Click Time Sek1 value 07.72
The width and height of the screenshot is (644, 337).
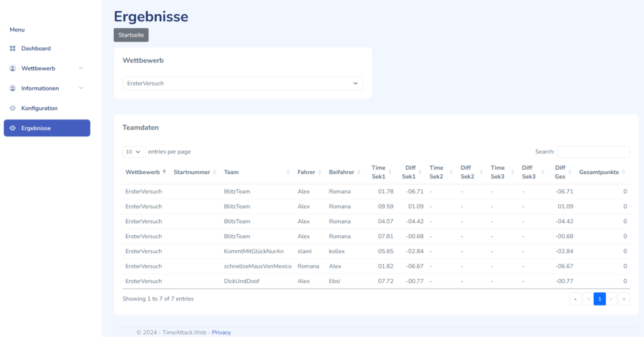[386, 281]
